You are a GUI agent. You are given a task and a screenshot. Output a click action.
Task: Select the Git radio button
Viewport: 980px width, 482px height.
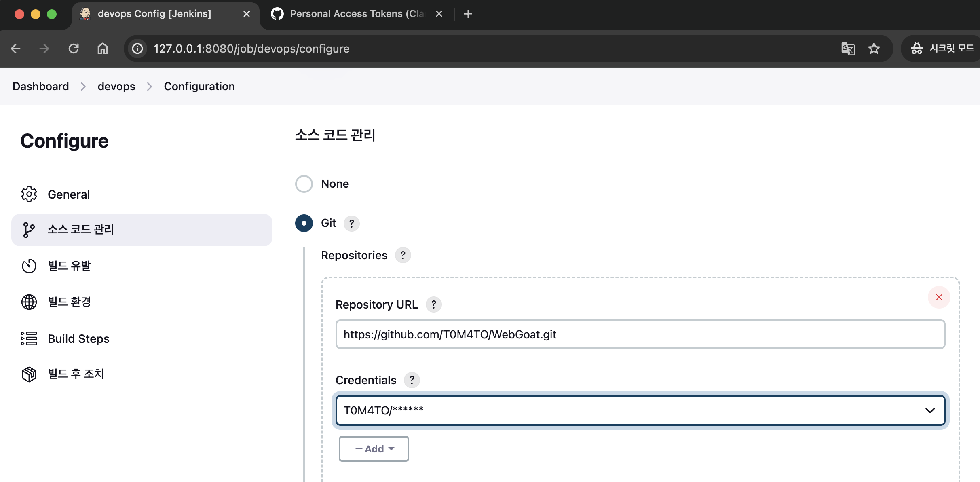304,223
